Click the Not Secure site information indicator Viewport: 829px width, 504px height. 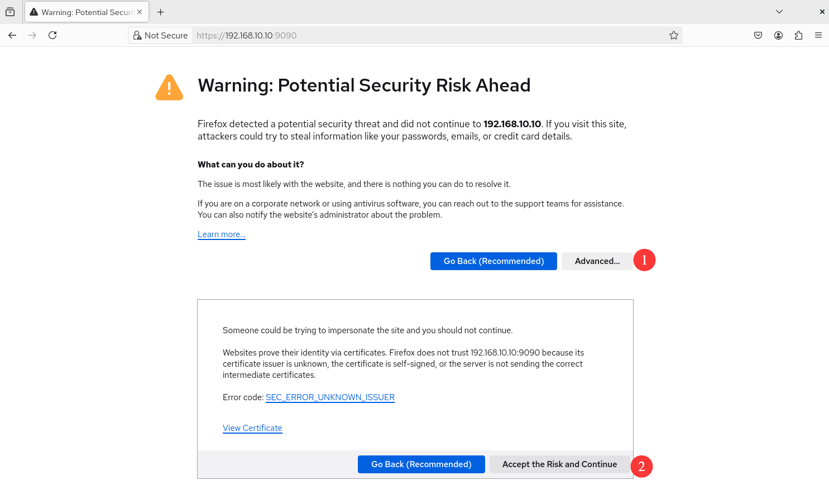click(161, 35)
